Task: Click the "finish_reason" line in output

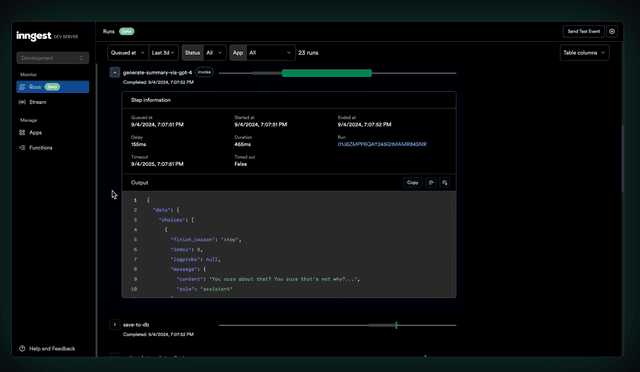Action: 206,240
